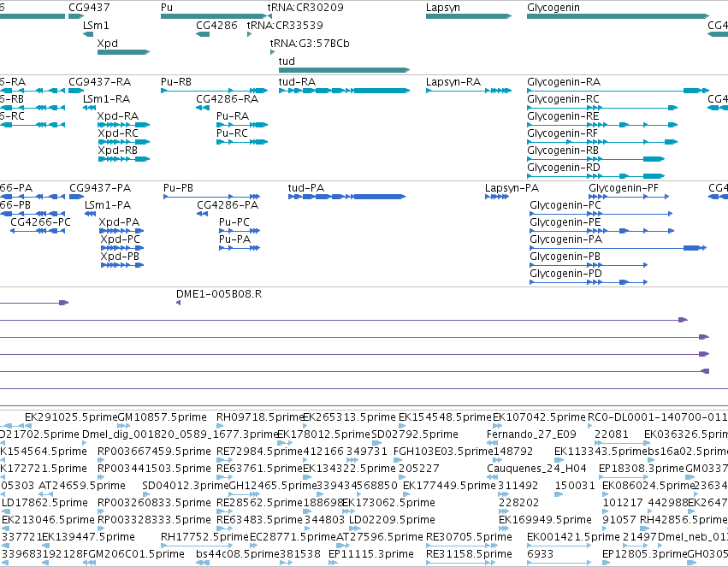Click CG4286-RA transcript label

pos(227,99)
